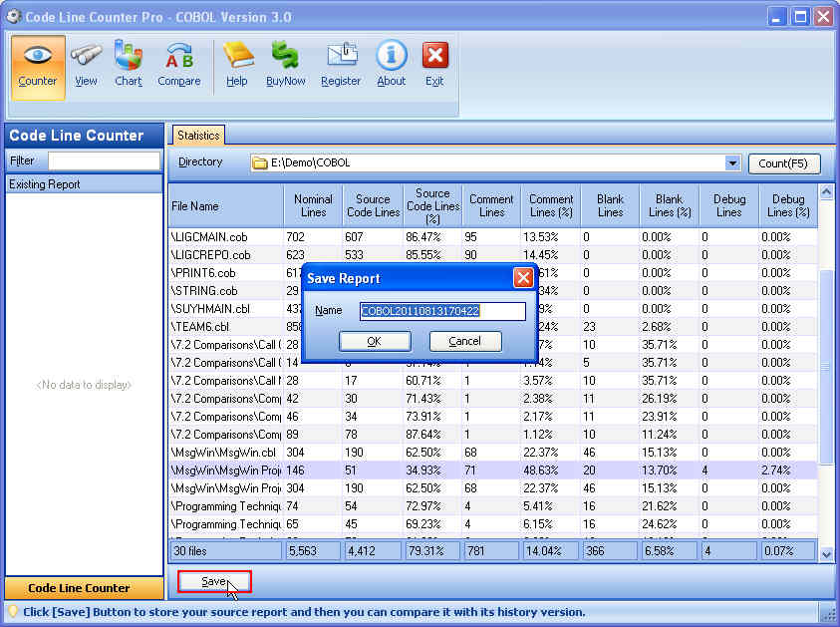Open Help from the toolbar
The image size is (840, 627).
click(237, 64)
